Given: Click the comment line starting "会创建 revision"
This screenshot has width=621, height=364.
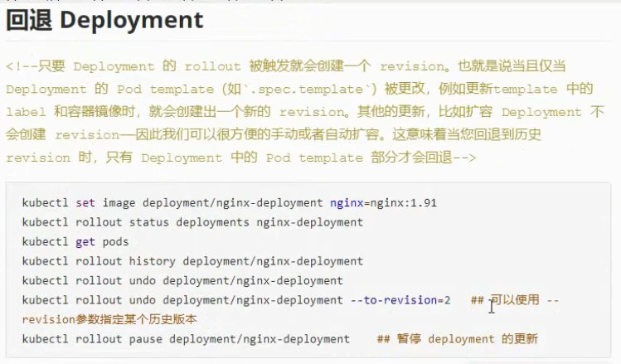Looking at the screenshot, I should point(274,134).
